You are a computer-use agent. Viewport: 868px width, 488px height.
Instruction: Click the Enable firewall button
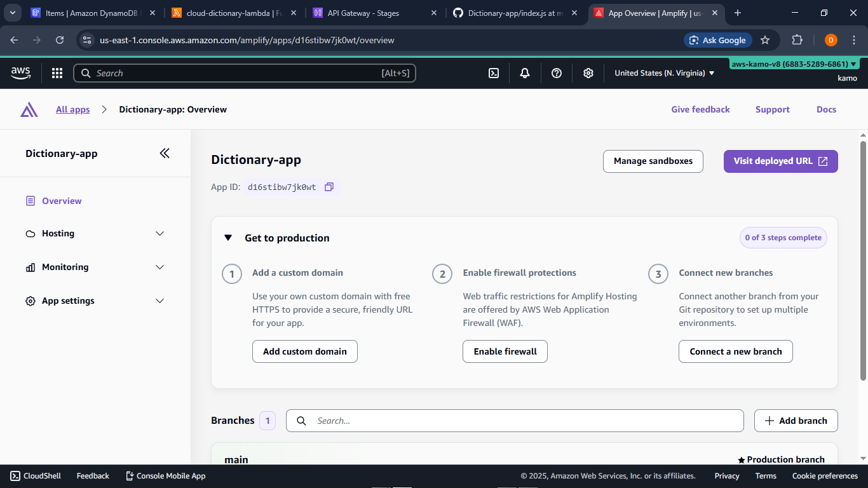click(505, 351)
